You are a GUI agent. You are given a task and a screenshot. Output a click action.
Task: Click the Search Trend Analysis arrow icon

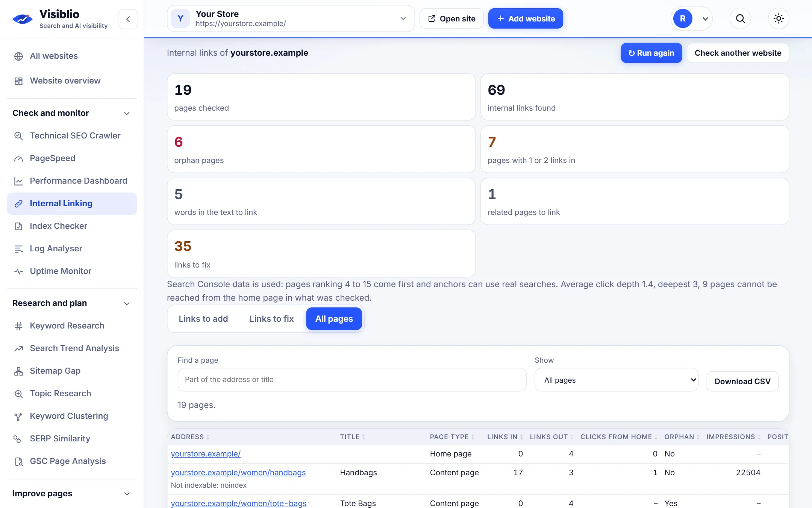click(18, 348)
